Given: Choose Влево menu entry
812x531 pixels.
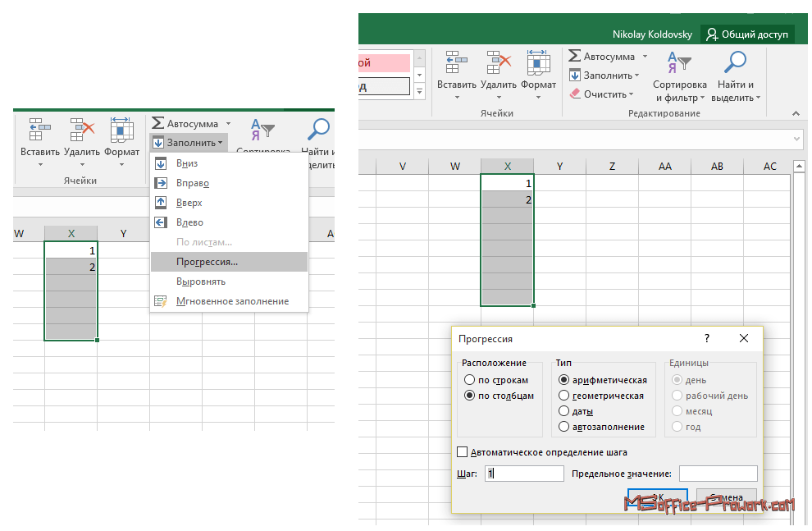Looking at the screenshot, I should 230,222.
